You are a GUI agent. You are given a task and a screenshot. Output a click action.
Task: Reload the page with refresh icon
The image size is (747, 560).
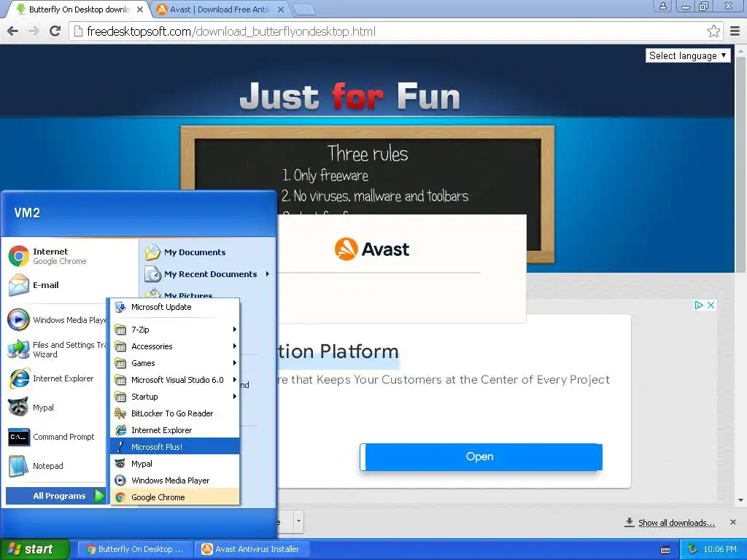[x=55, y=31]
